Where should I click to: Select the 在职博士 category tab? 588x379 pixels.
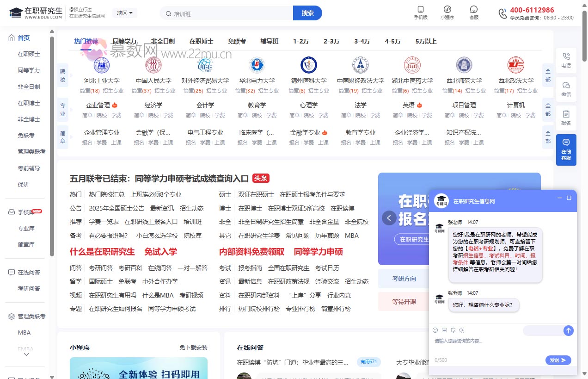[x=202, y=41]
